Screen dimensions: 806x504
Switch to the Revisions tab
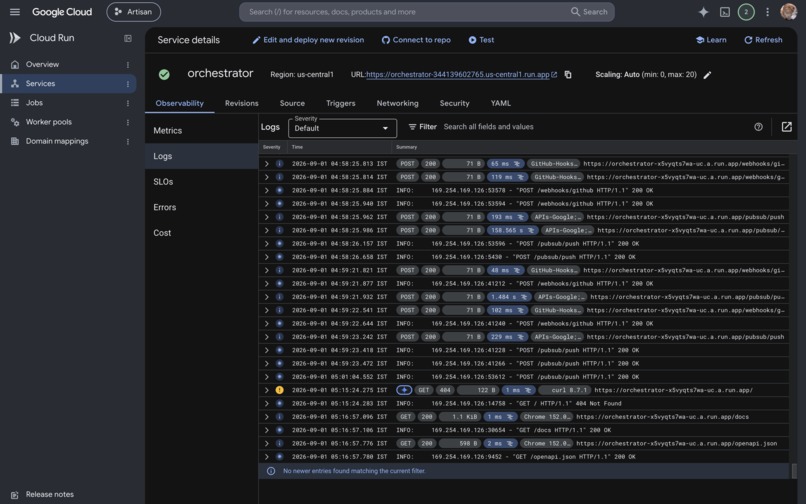pyautogui.click(x=242, y=103)
